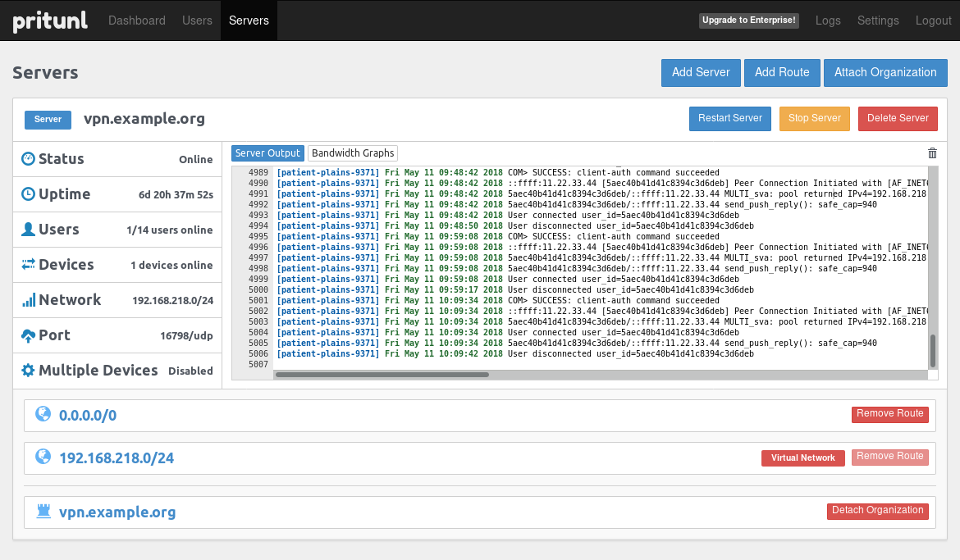Click Upgrade to Enterprise button
This screenshot has height=560, width=960.
click(749, 20)
